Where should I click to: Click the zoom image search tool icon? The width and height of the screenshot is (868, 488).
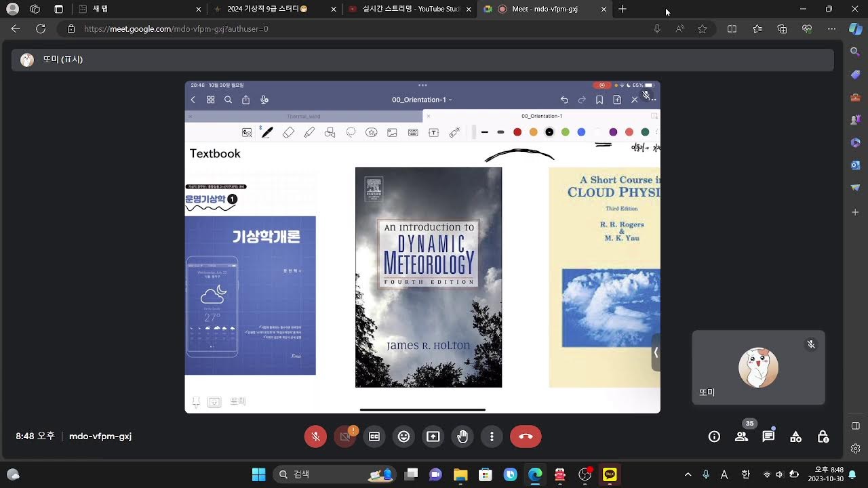(247, 132)
